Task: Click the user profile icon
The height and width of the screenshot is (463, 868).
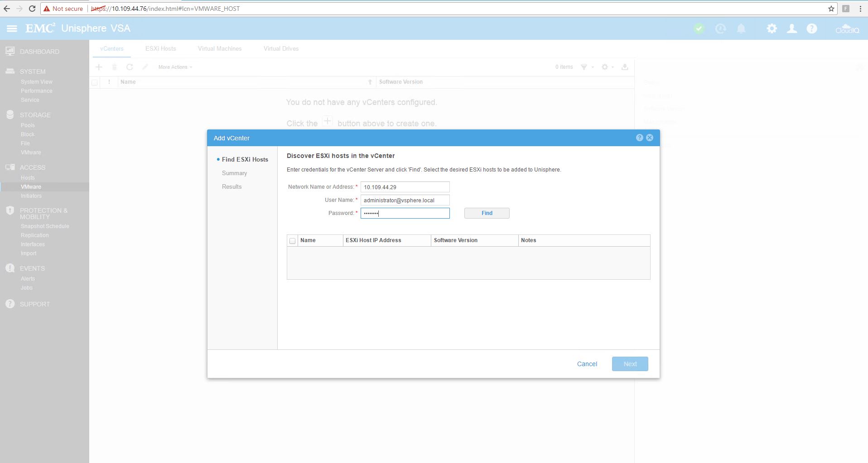Action: (791, 29)
